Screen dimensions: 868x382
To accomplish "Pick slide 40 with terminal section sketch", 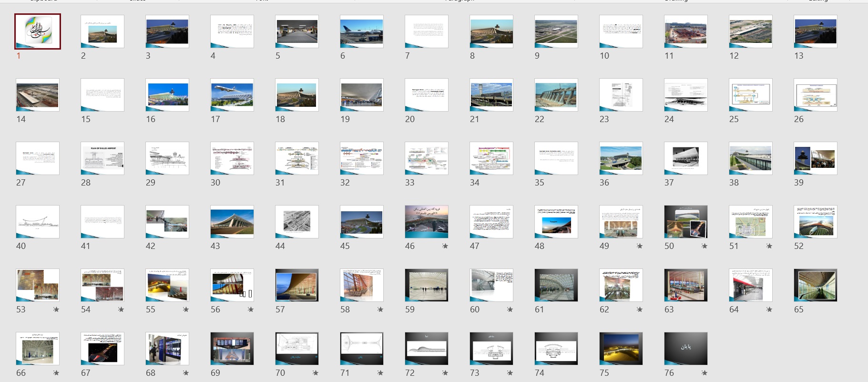I will click(x=38, y=222).
